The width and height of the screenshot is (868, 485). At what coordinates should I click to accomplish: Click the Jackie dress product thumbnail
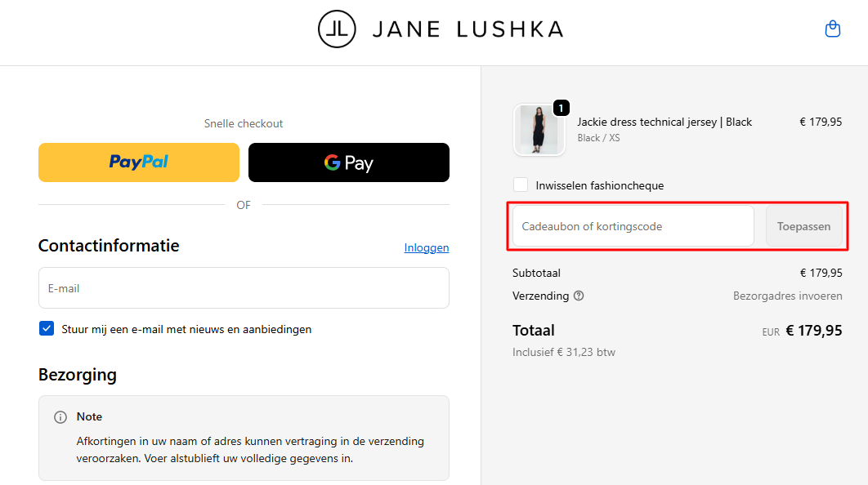click(x=539, y=129)
